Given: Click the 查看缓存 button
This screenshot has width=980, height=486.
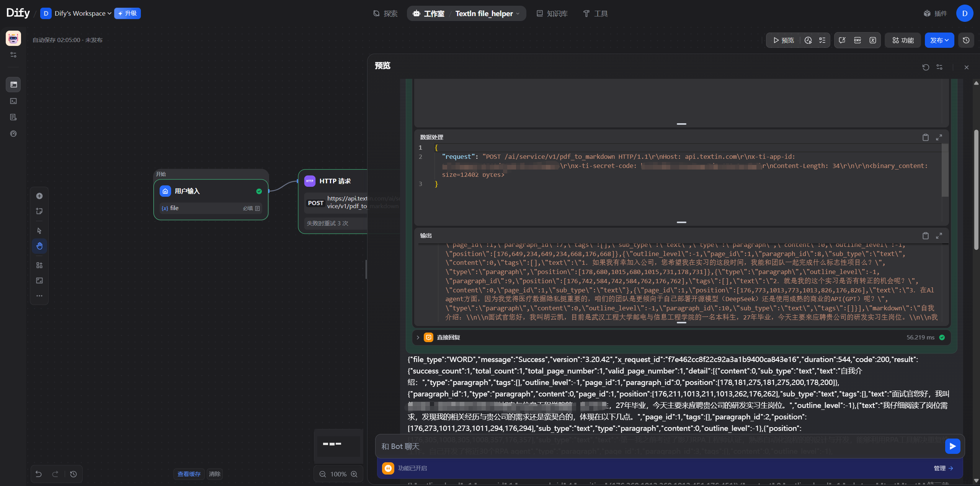Looking at the screenshot, I should coord(189,474).
